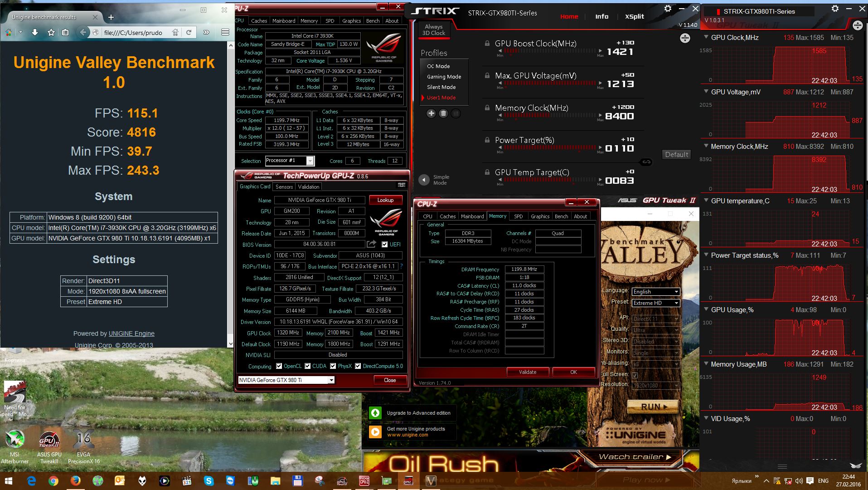The width and height of the screenshot is (868, 490).
Task: Collapse the GPU Usage,% graph
Action: tap(706, 309)
